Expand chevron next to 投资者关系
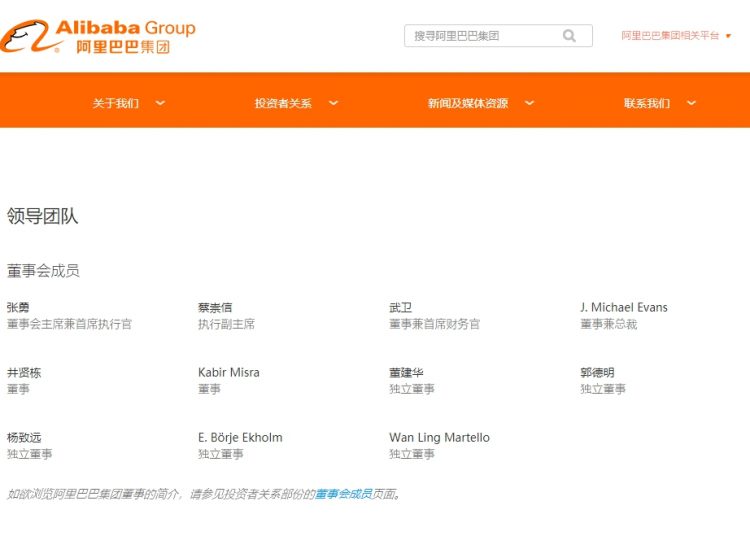 (333, 103)
